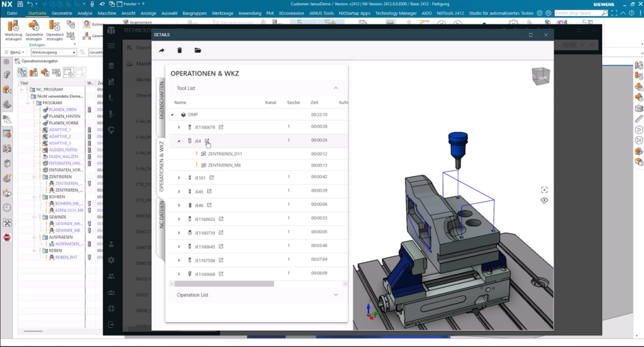This screenshot has height=347, width=644.
Task: Select machining method view icon in Operationsnavigator
Action: pos(57,72)
